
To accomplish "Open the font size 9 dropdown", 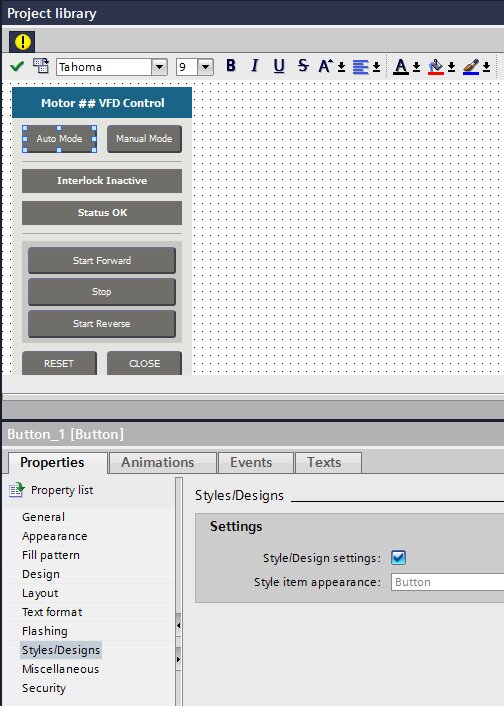I will pyautogui.click(x=205, y=67).
